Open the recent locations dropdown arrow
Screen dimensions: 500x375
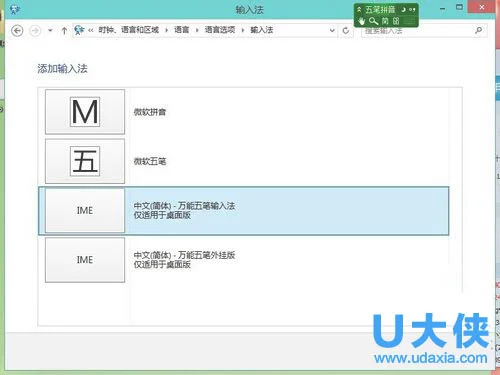tap(50, 31)
